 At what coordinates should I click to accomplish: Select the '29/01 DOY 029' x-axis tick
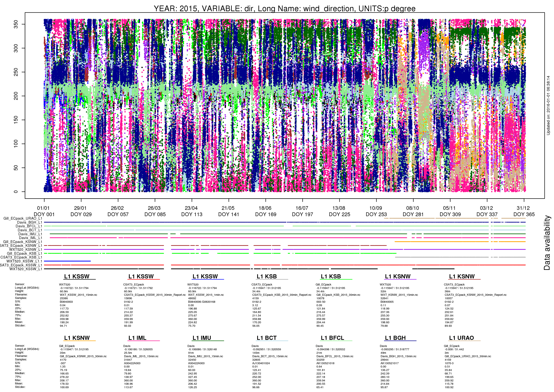(81, 211)
